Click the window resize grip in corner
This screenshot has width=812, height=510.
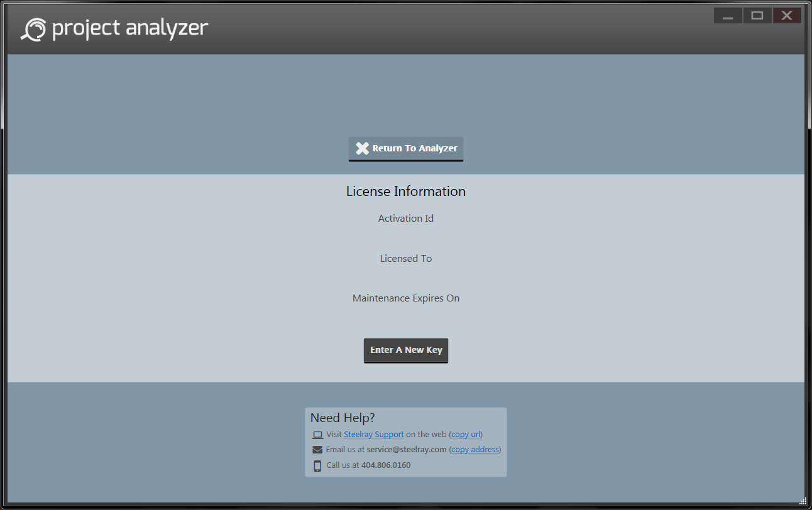click(803, 501)
